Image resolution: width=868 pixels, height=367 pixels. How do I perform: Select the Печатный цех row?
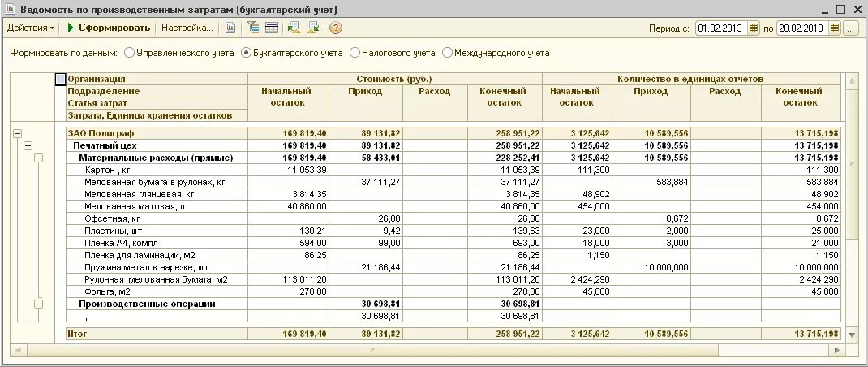coord(453,145)
